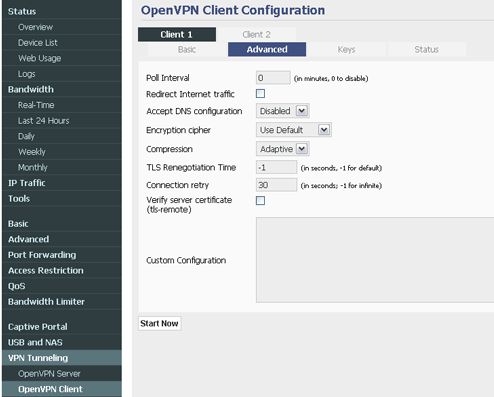
Task: Open the Accept DNS configuration dropdown
Action: (283, 111)
